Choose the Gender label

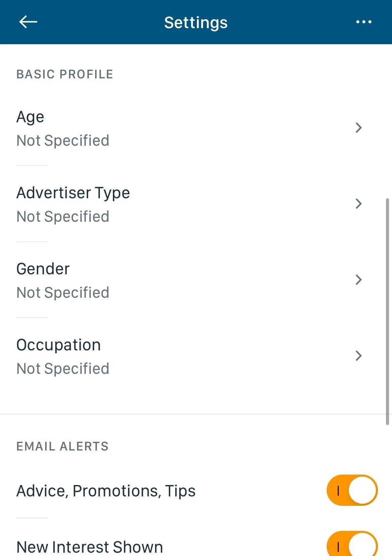[43, 269]
